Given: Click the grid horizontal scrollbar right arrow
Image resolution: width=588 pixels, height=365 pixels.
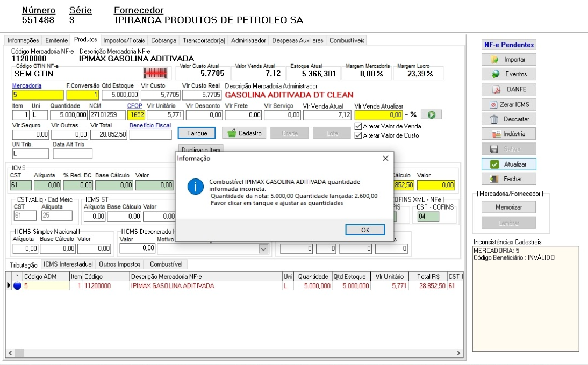Looking at the screenshot, I should [458, 353].
